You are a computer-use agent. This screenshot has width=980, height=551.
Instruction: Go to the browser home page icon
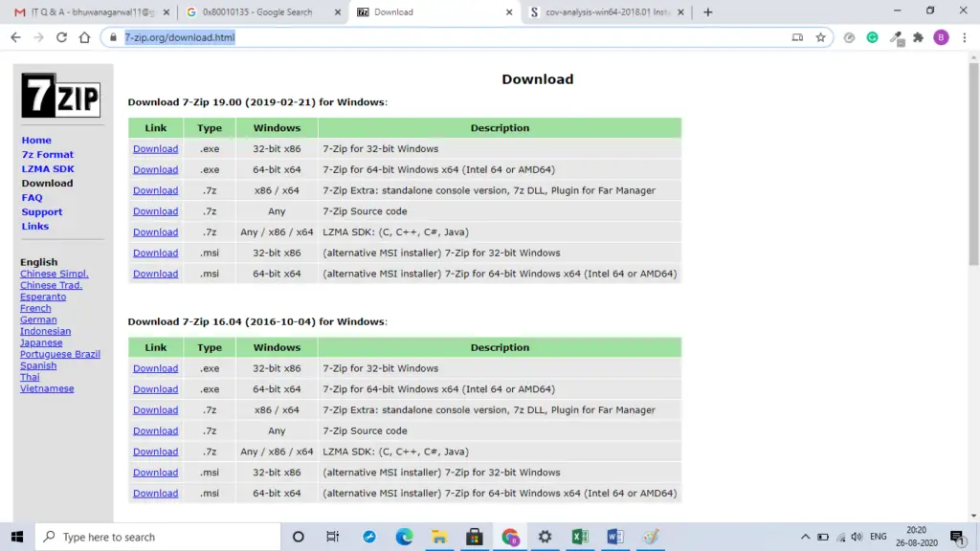(84, 37)
